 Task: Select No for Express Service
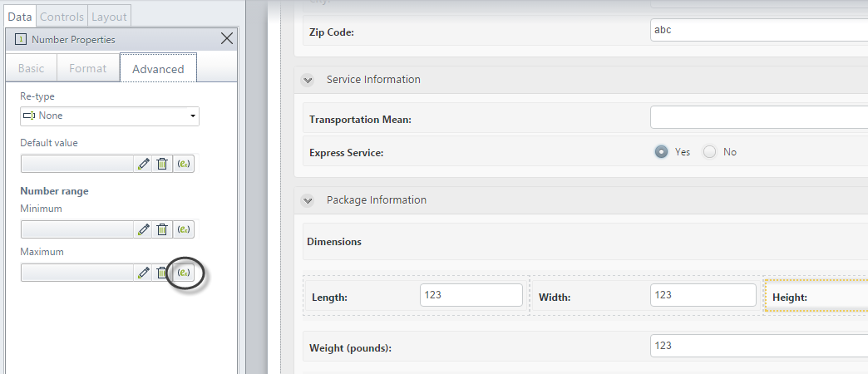(710, 151)
